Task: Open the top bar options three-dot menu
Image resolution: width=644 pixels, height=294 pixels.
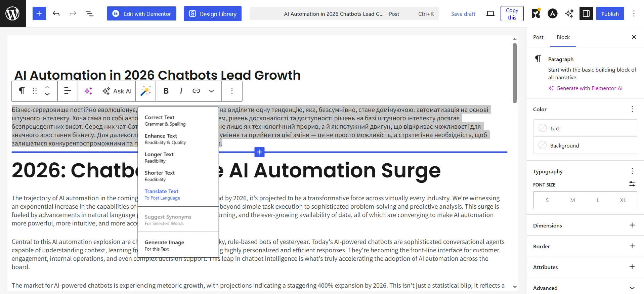Action: pyautogui.click(x=634, y=13)
